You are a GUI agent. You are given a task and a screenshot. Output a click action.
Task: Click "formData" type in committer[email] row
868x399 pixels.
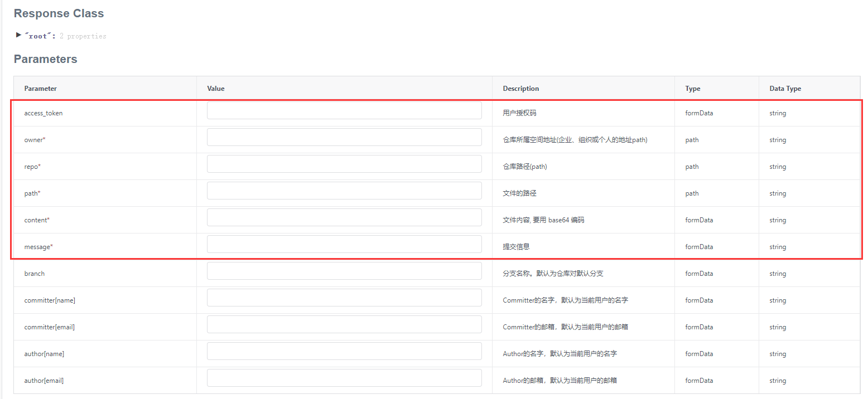click(699, 327)
